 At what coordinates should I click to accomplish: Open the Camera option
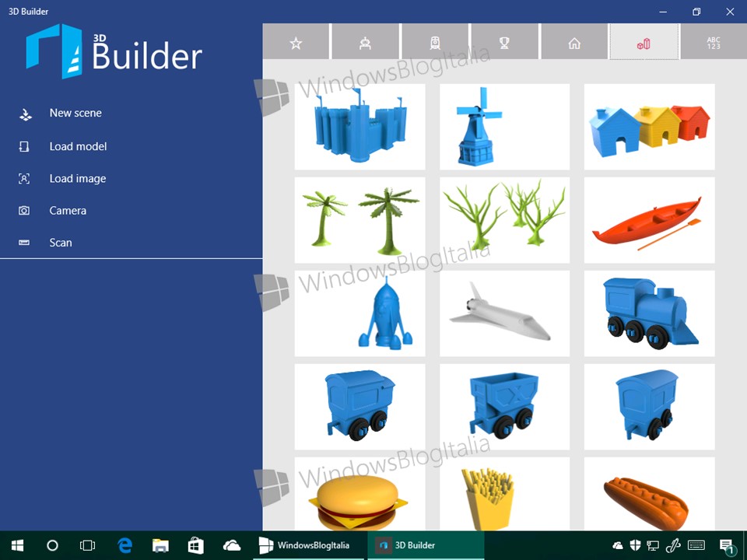pos(68,211)
